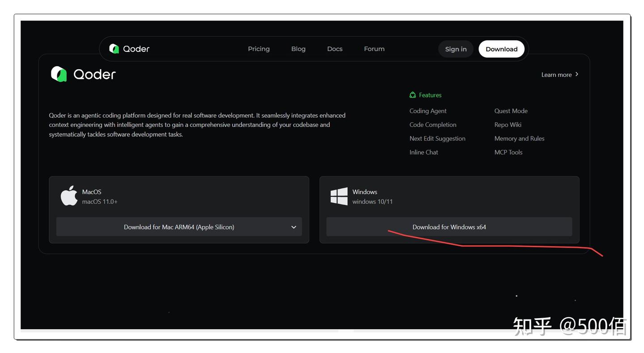Click Download for Windows x64

pos(449,227)
